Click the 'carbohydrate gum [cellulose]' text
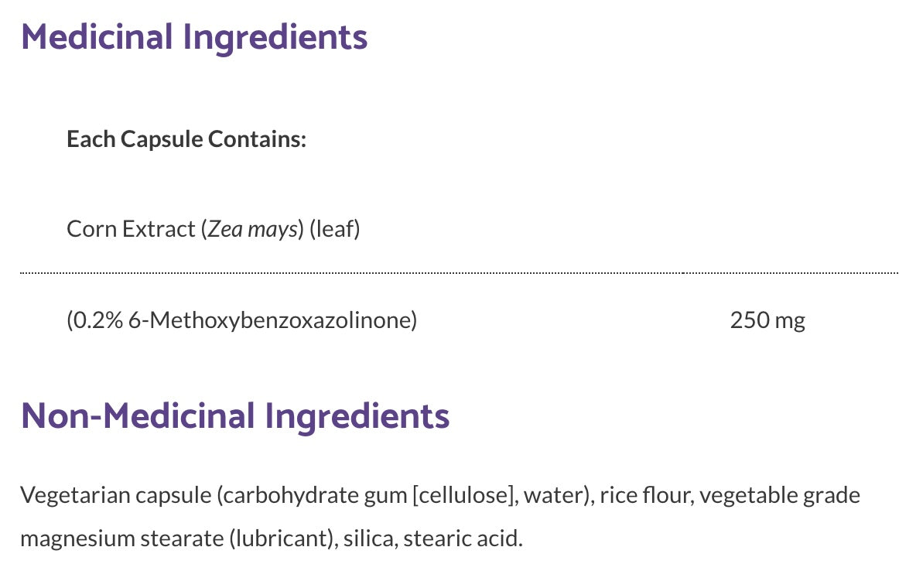 (367, 495)
